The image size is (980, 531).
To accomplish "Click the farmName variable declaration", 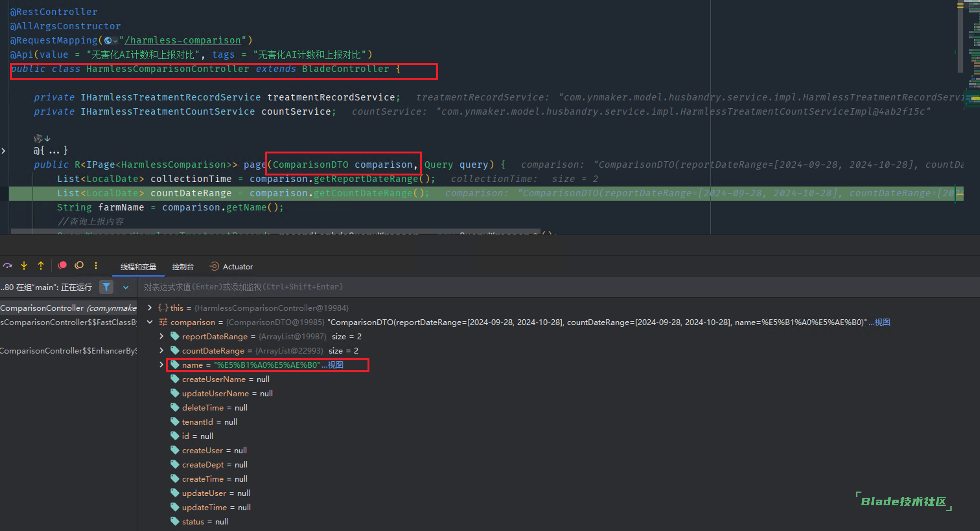I will [121, 207].
